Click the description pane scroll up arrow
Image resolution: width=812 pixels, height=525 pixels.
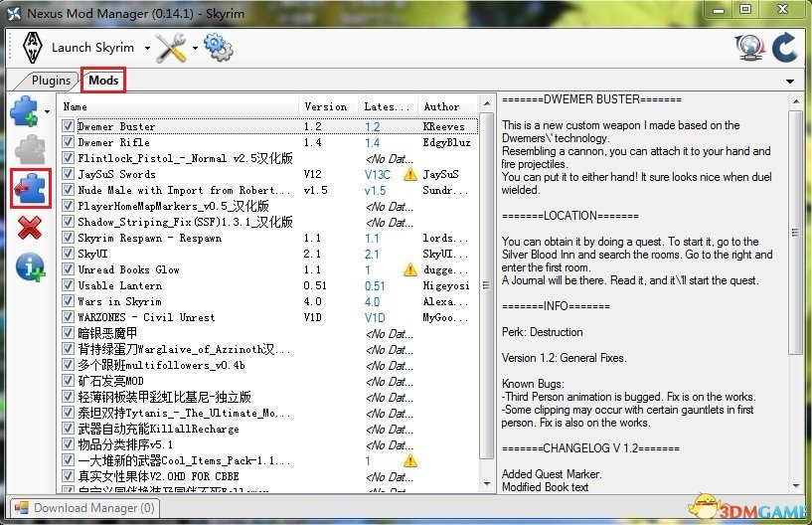point(796,102)
